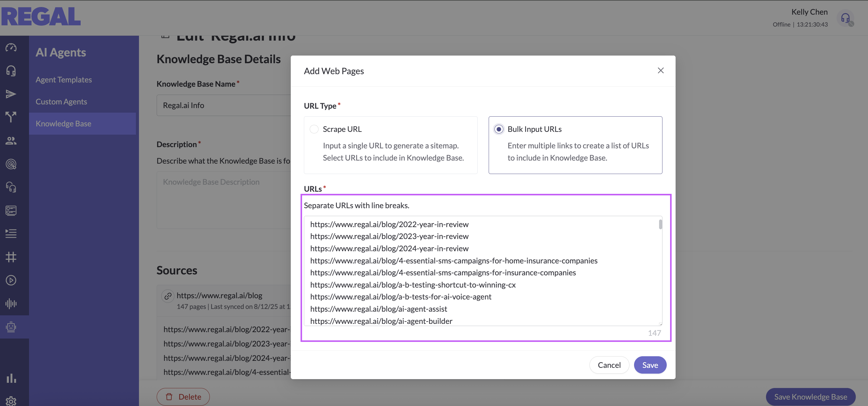Open the headset with device icon in sidebar
The width and height of the screenshot is (868, 406).
click(x=11, y=187)
